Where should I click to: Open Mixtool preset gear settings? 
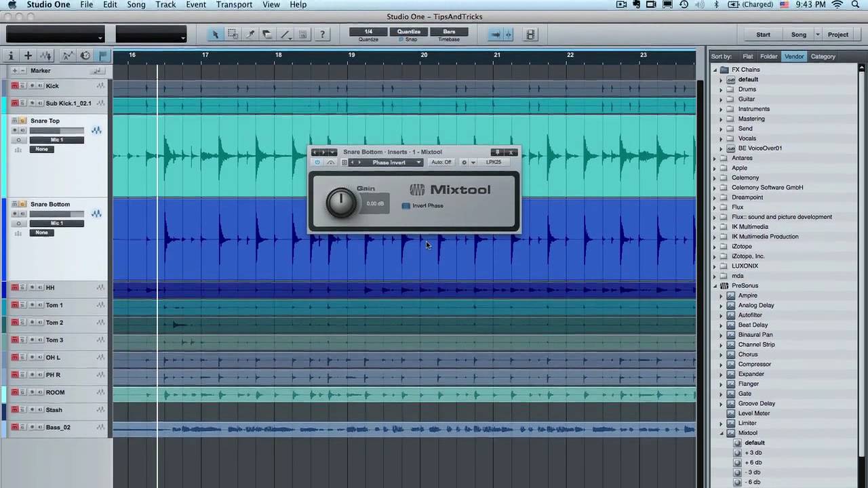pos(464,163)
